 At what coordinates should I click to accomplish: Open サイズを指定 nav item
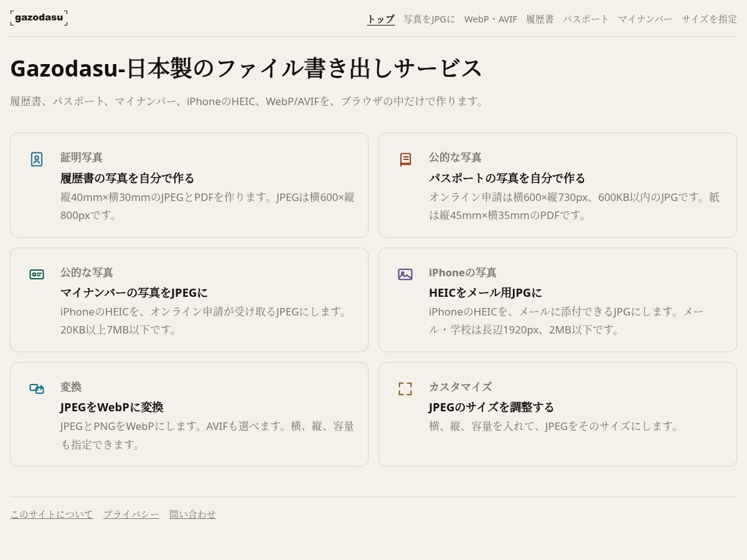pos(709,19)
